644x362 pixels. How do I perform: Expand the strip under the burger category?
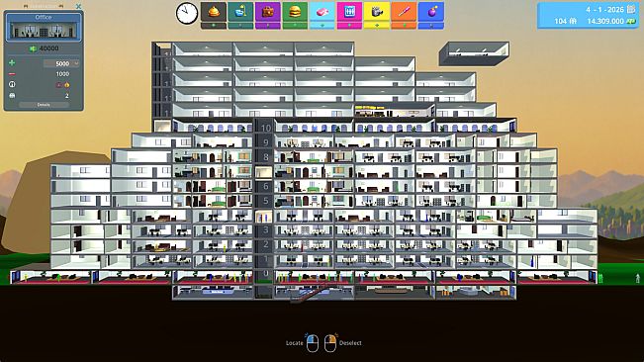click(295, 26)
